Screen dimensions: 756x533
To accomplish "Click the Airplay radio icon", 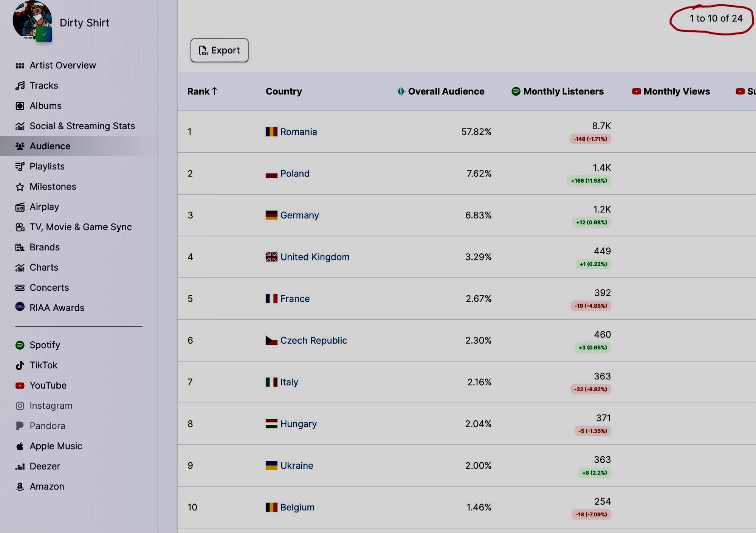I will coord(20,207).
